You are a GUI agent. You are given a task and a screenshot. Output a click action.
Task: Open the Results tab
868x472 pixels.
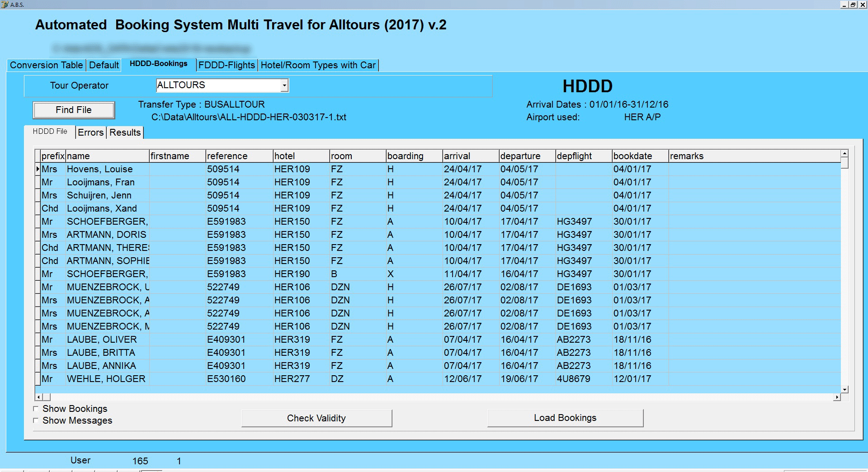[125, 132]
